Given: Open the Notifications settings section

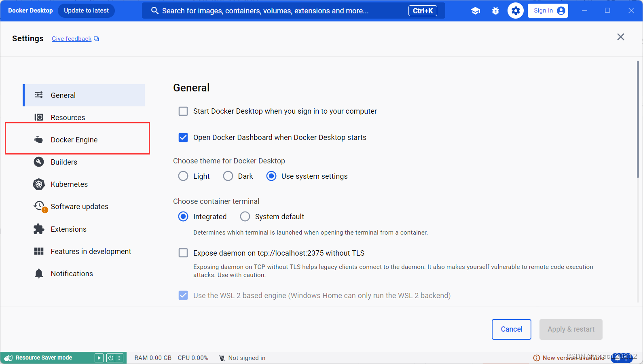Looking at the screenshot, I should coord(84,273).
